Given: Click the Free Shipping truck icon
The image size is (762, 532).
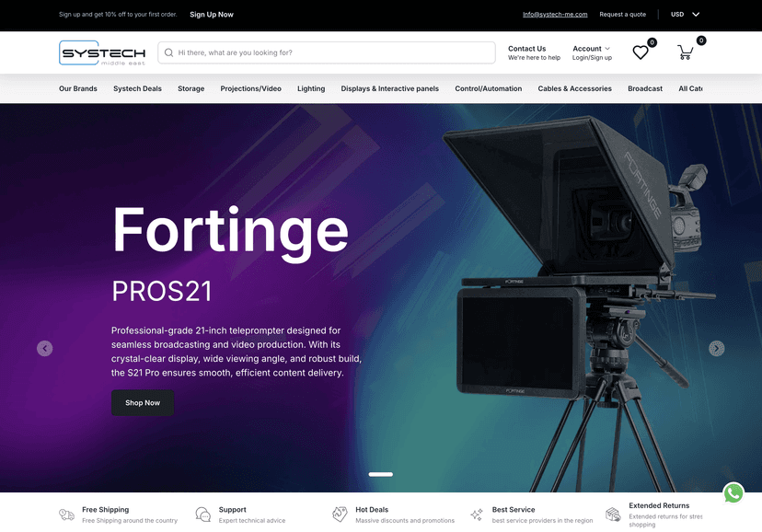Looking at the screenshot, I should tap(66, 515).
